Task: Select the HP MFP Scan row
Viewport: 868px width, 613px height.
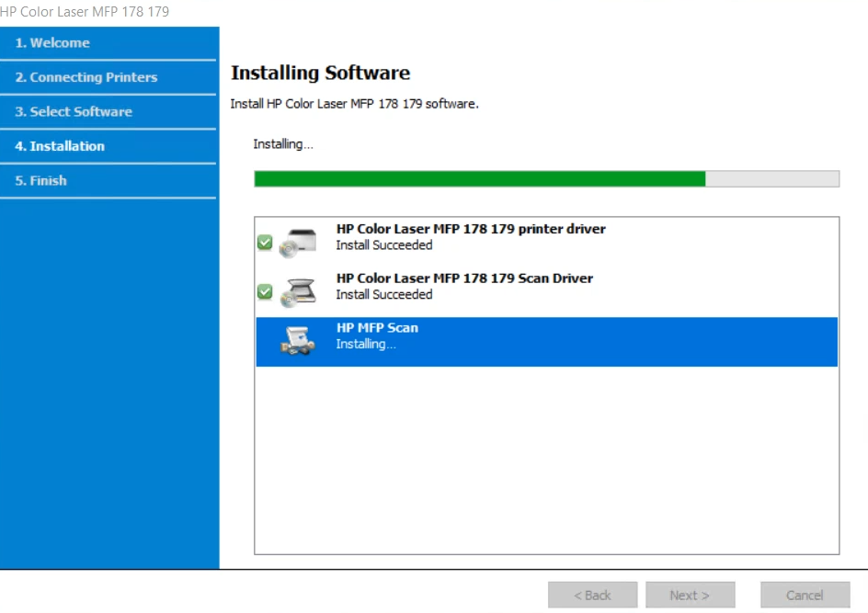Action: point(546,341)
